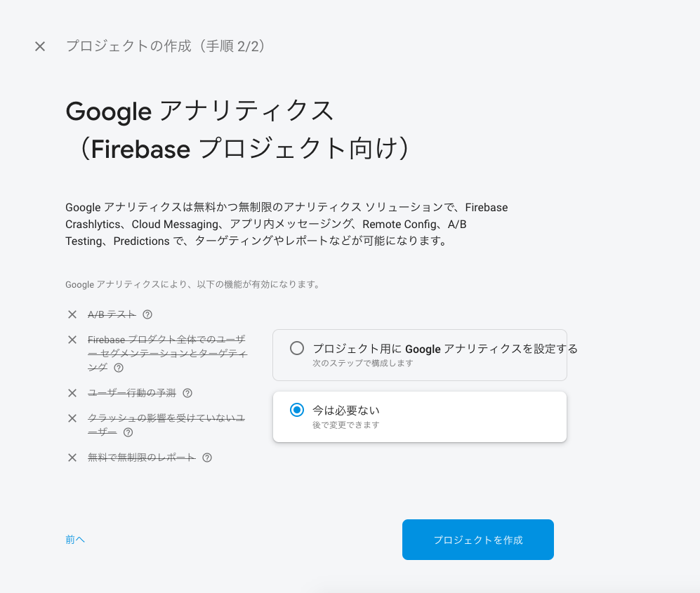700x593 pixels.
Task: Select the 今は必要ない radio button
Action: (x=297, y=410)
